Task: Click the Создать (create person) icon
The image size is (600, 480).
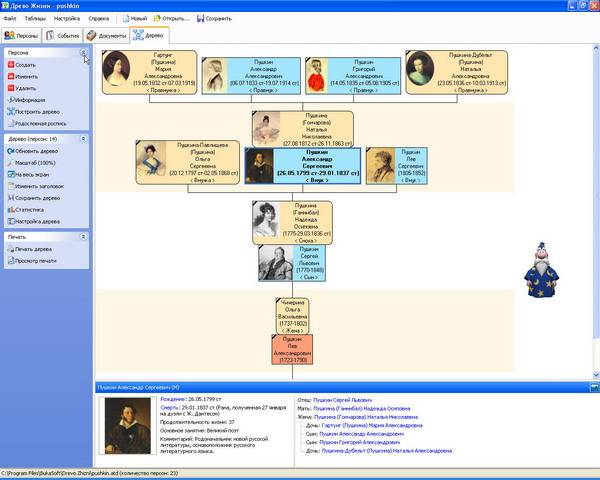Action: [x=10, y=64]
